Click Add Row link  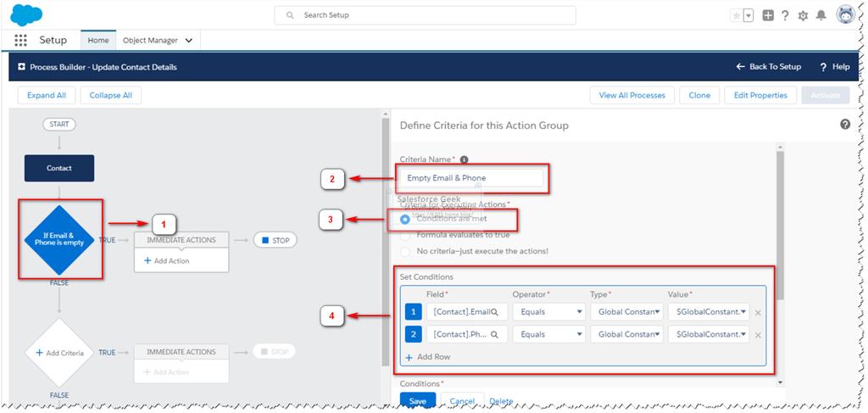(x=428, y=357)
